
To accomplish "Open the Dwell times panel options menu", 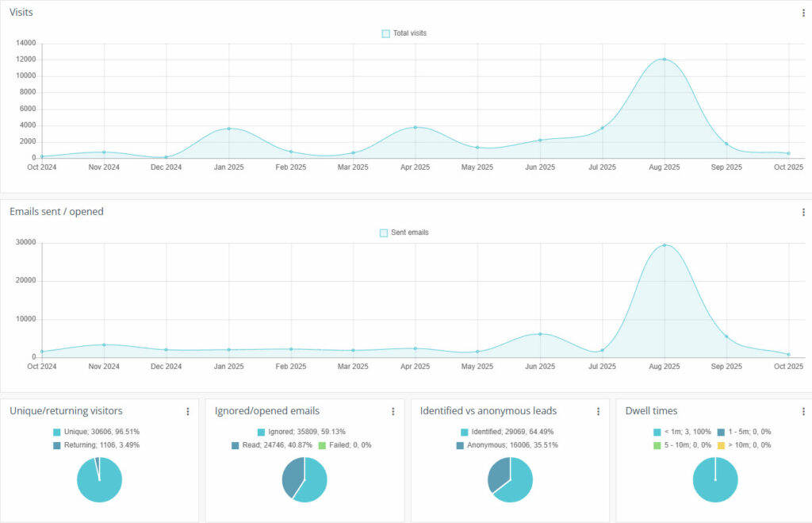I will click(x=802, y=411).
